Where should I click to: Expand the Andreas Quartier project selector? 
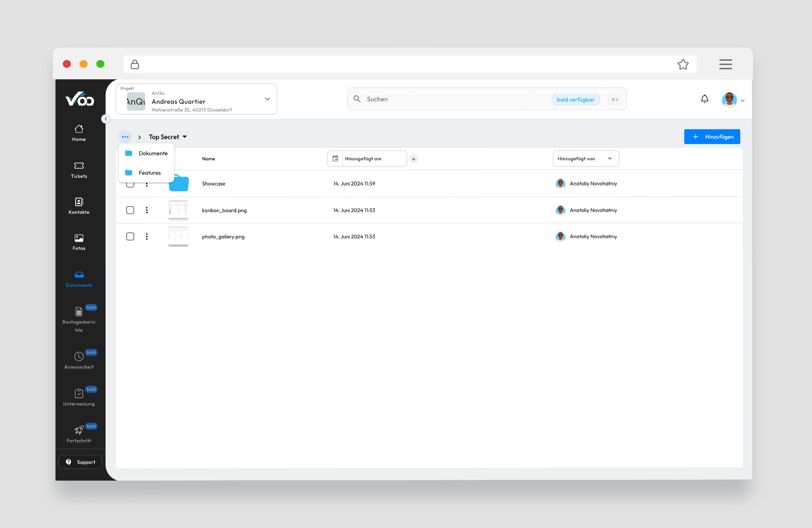pos(267,99)
